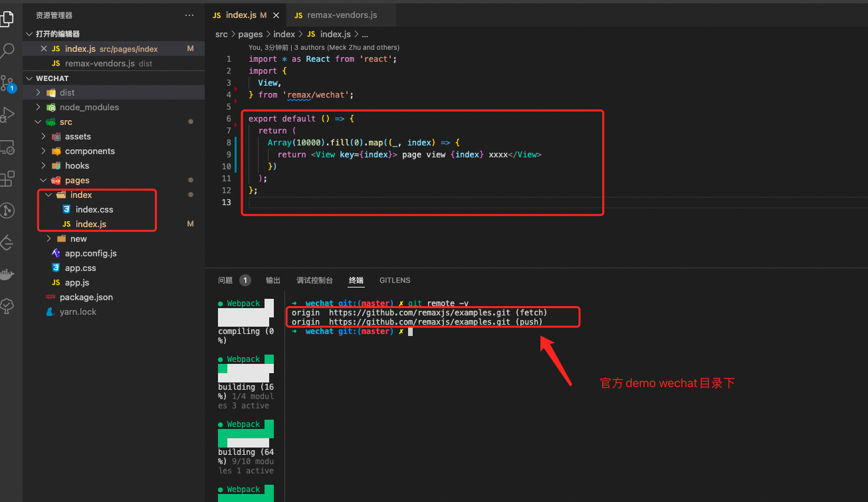Screen dimensions: 868x502
Task: Collapse the pages folder chevron
Action: click(x=44, y=180)
